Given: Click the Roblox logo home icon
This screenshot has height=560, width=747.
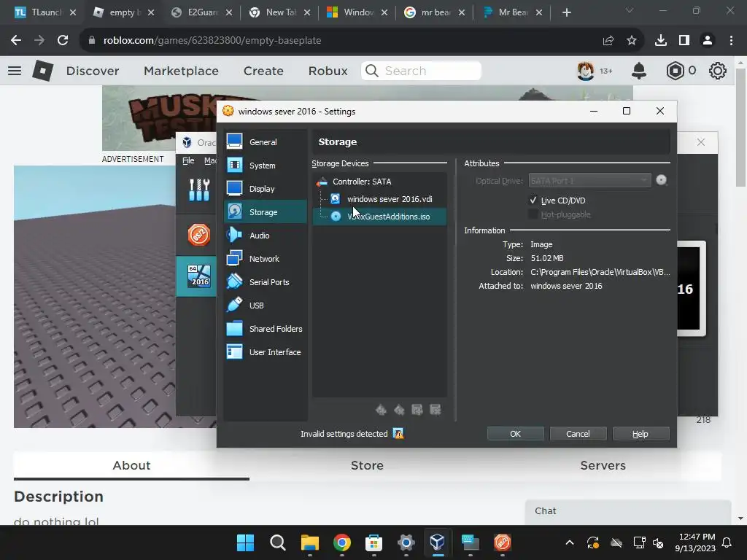Looking at the screenshot, I should 42,71.
